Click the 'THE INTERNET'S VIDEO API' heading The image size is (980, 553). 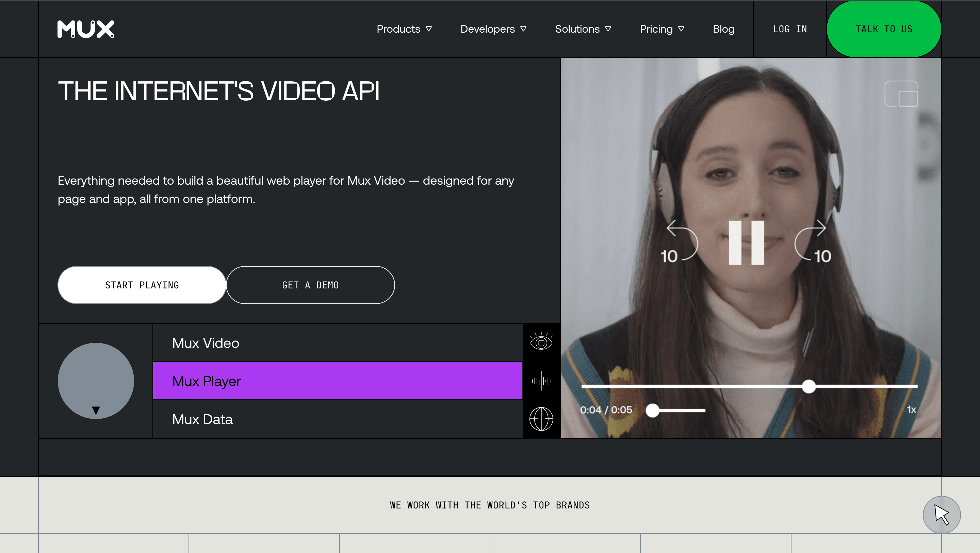tap(219, 91)
